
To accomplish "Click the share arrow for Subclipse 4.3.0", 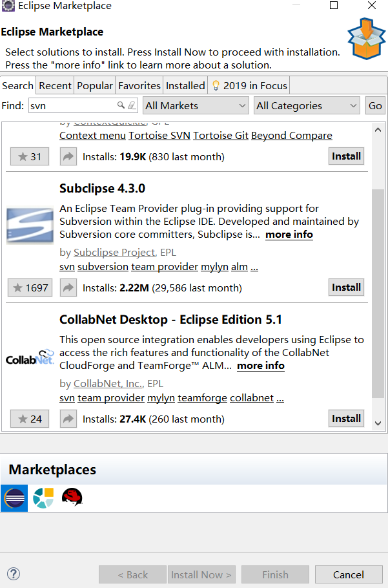I will click(68, 288).
